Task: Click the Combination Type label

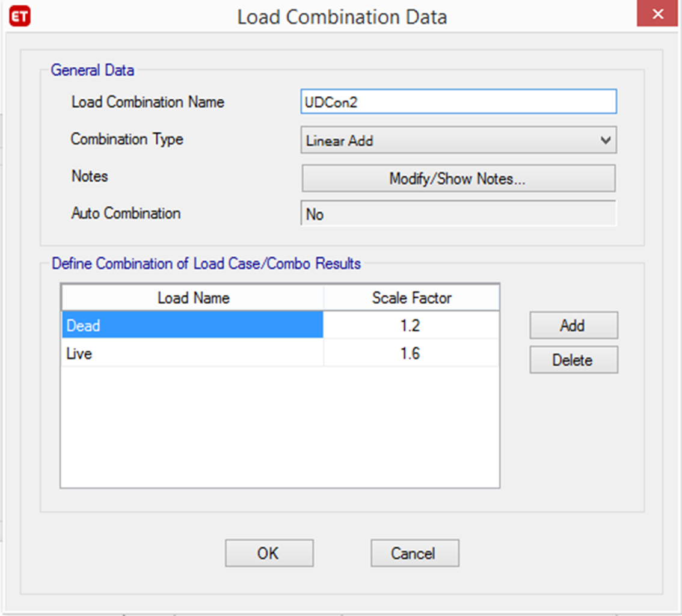Action: 127,140
